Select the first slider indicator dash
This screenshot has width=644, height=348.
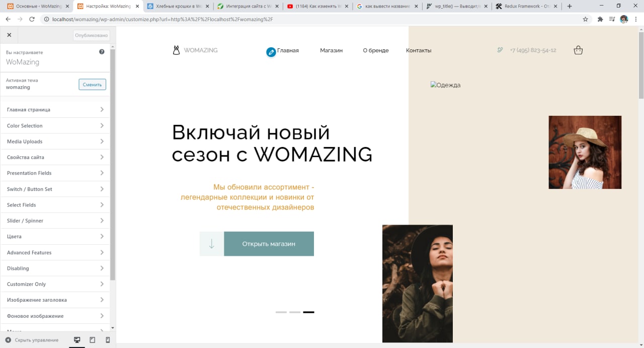[x=281, y=312]
